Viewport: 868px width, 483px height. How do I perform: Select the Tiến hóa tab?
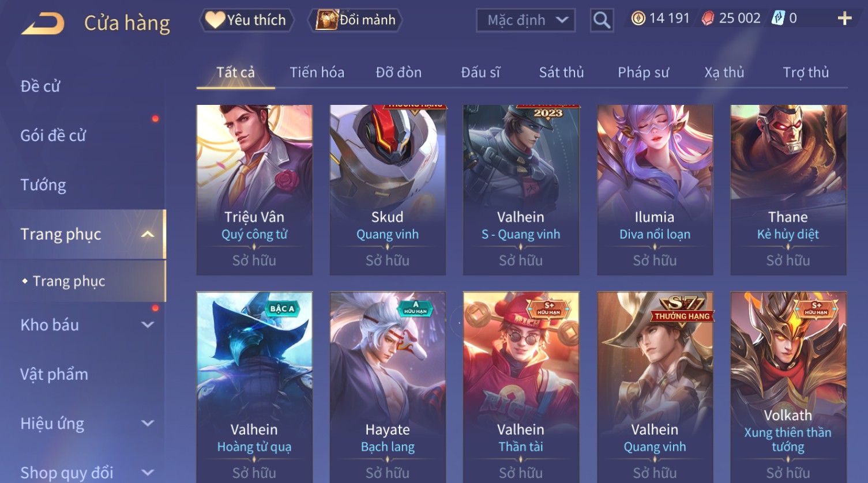click(317, 72)
